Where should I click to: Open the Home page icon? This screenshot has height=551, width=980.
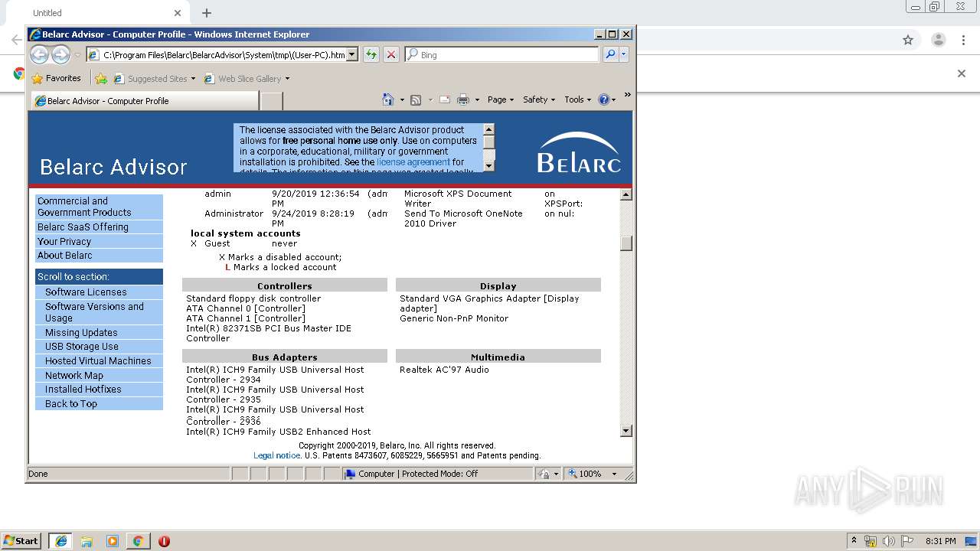pyautogui.click(x=387, y=99)
